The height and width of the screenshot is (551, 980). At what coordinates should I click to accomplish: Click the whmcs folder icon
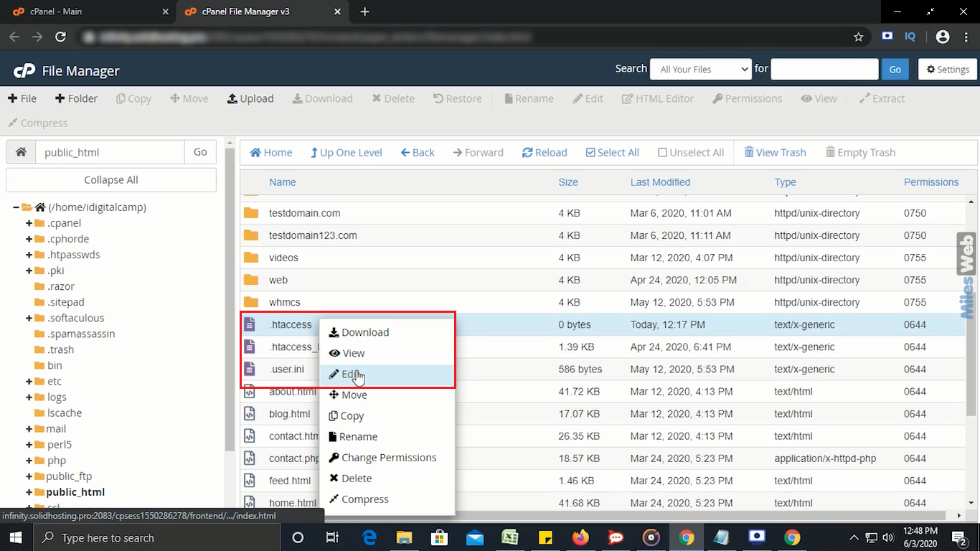click(x=250, y=302)
